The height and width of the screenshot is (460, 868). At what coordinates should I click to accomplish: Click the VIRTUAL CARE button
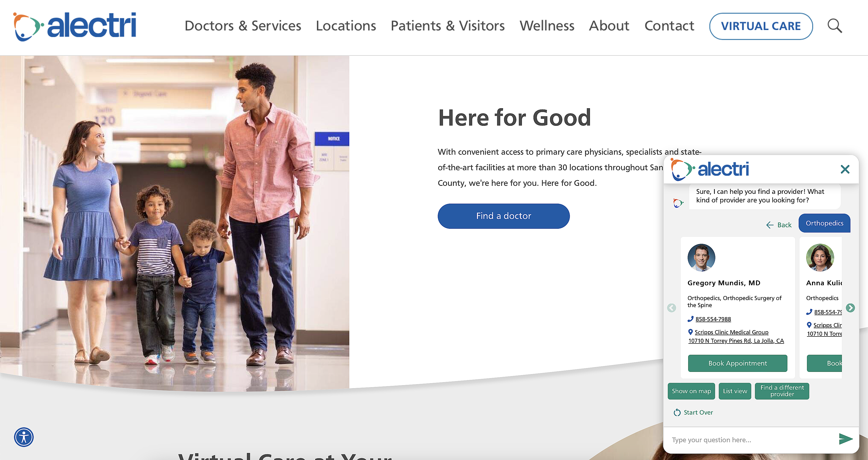click(761, 26)
